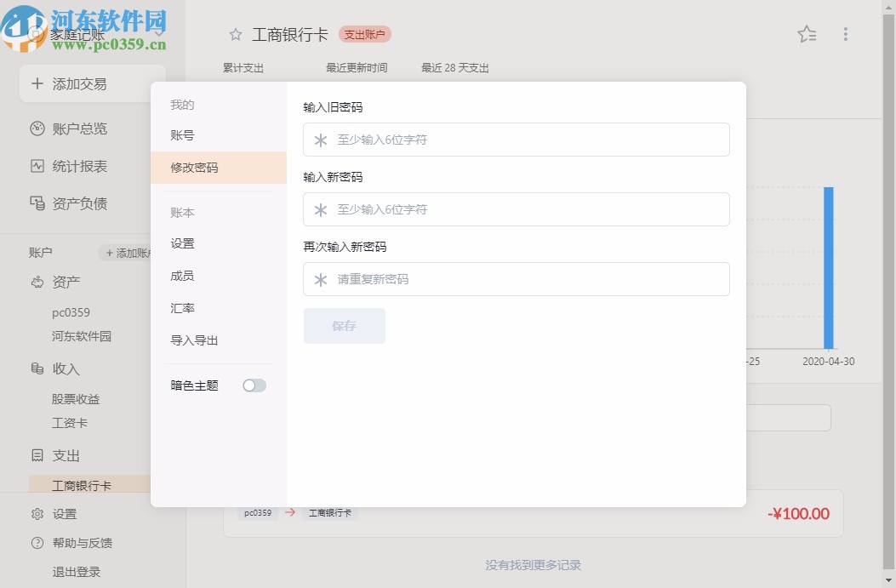
Task: Click the disabled 保存 save button
Action: pyautogui.click(x=344, y=326)
